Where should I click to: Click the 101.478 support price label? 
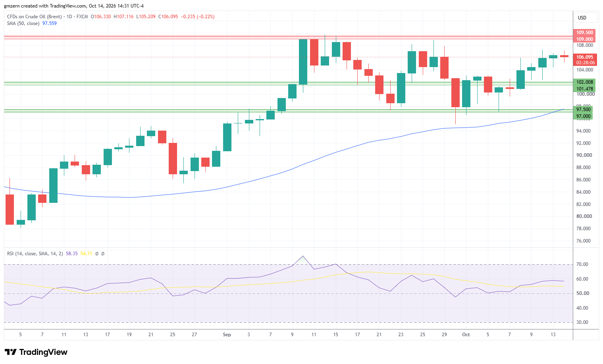point(585,89)
